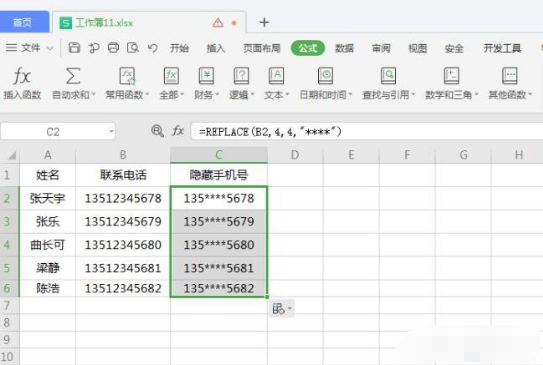Image resolution: width=543 pixels, height=365 pixels.
Task: Select cell showing 135****5682
Action: click(x=219, y=288)
